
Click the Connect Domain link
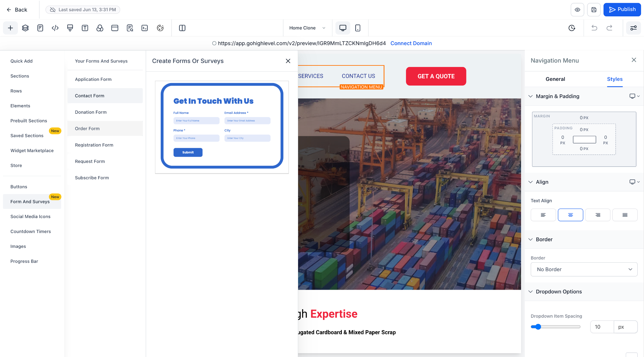point(411,43)
